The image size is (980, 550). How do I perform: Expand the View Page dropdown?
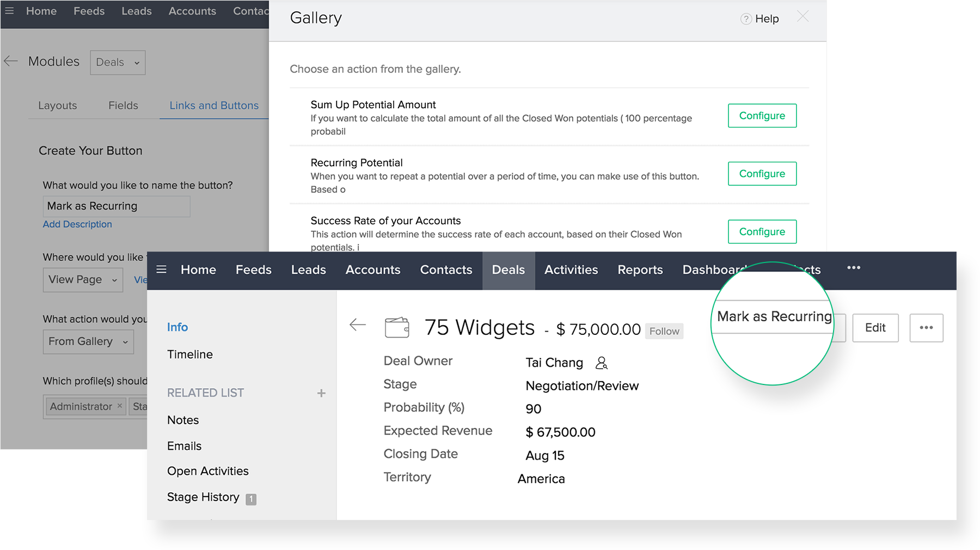[x=83, y=280]
